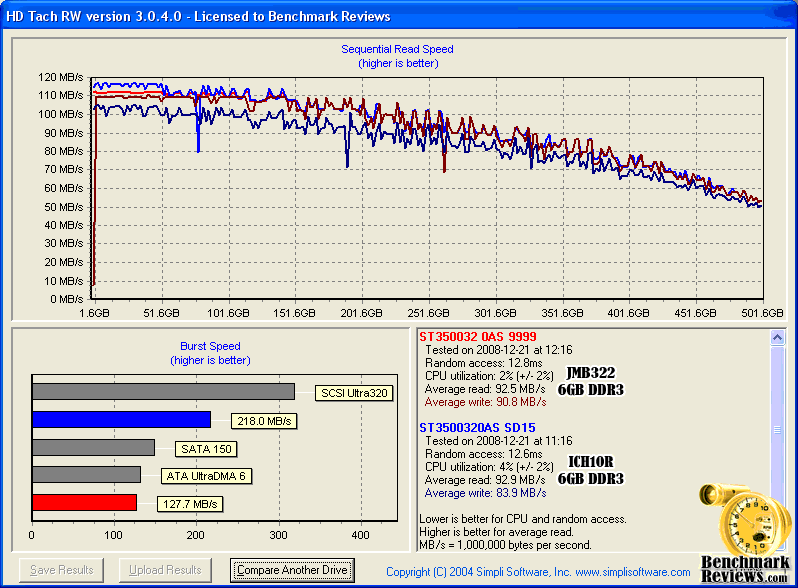This screenshot has width=798, height=588.
Task: Open the www.simplisoftware.com link
Action: 633,572
